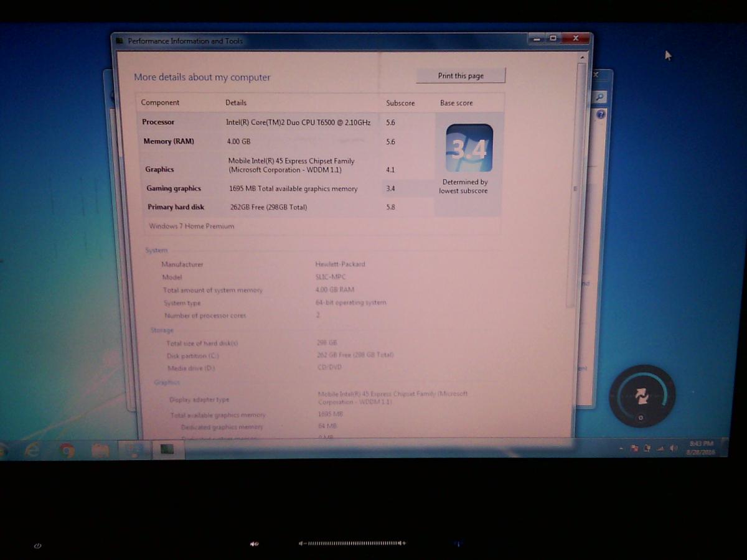Click the Performance Information and Tools title icon
The height and width of the screenshot is (560, 747).
pyautogui.click(x=120, y=41)
